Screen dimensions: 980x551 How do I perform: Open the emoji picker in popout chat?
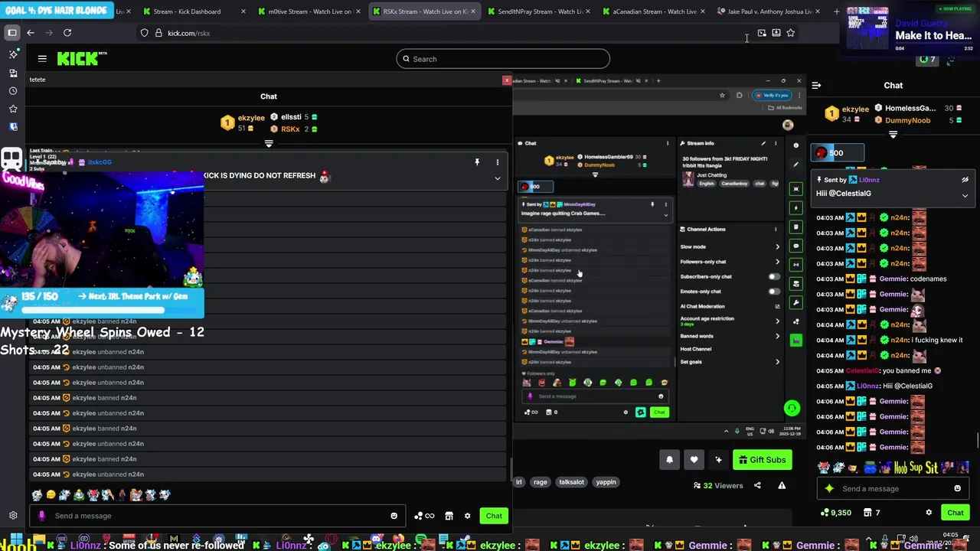pos(394,516)
